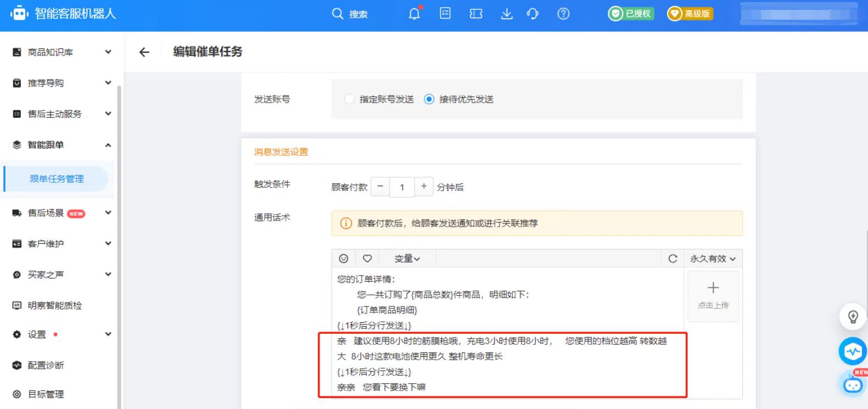Click the coupon ticket icon in header
Screen dimensions: 868x409
pos(476,14)
